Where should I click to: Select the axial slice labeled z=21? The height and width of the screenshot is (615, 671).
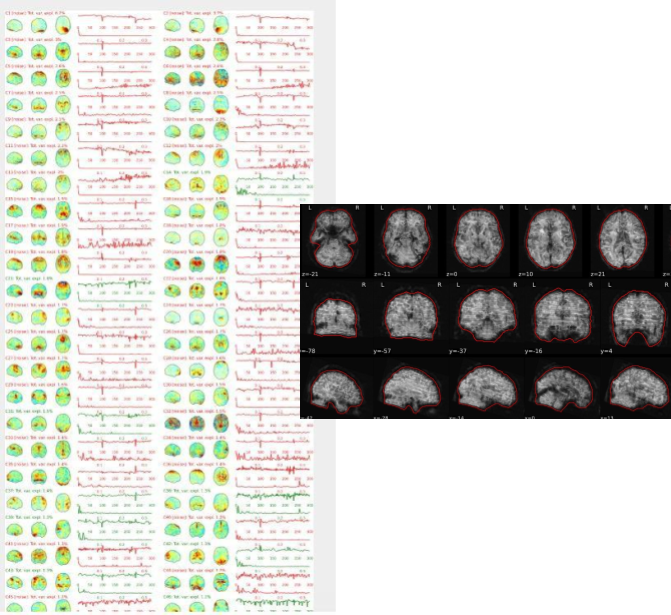(620, 237)
